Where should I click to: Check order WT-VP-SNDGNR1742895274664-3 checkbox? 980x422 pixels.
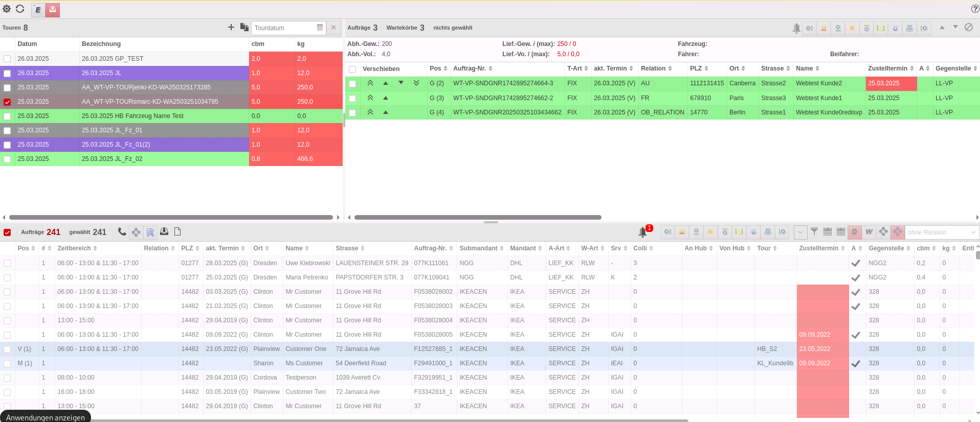[x=352, y=83]
